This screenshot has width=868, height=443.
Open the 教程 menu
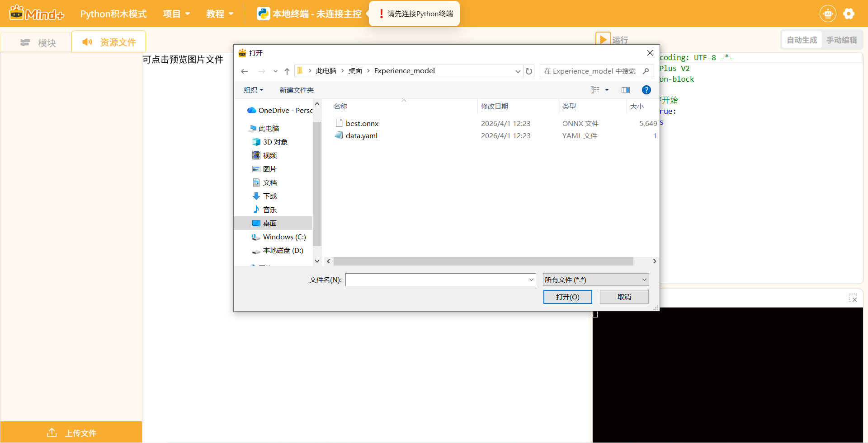(x=220, y=14)
